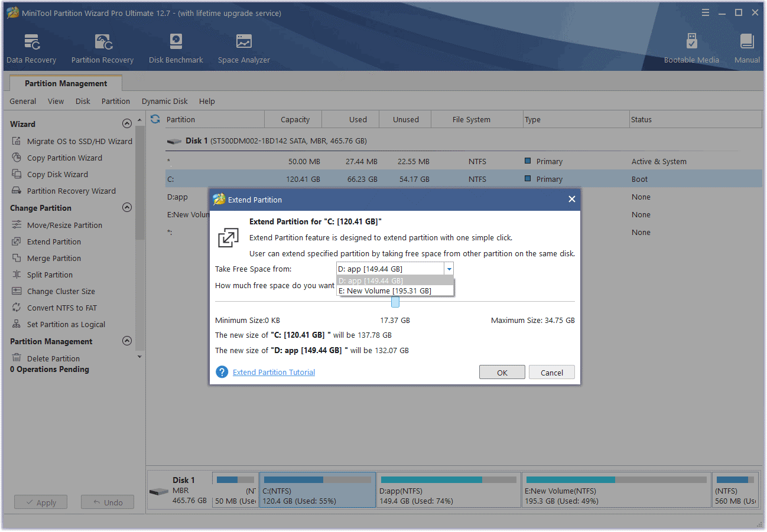
Task: Open the Extend Partition Tutorial link
Action: coord(274,372)
